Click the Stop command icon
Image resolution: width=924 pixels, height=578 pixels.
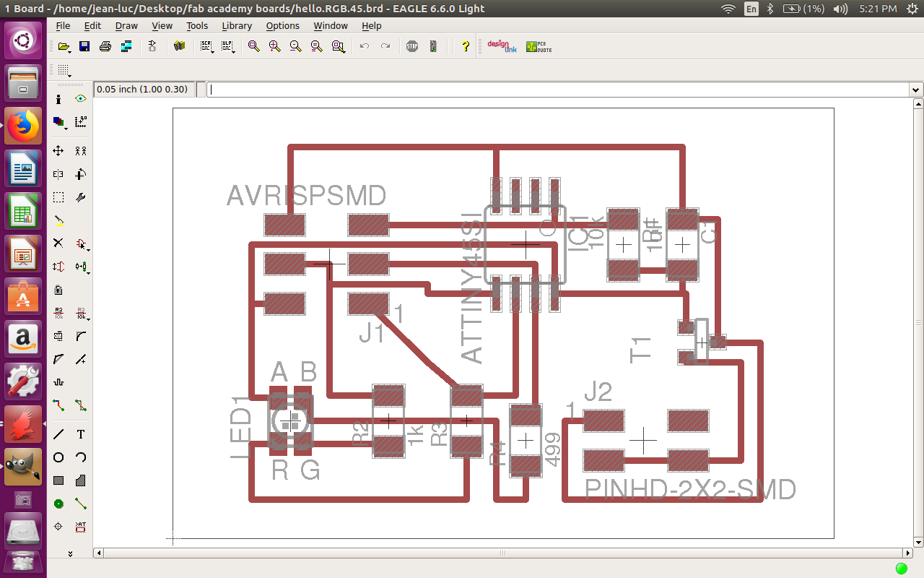click(x=412, y=46)
